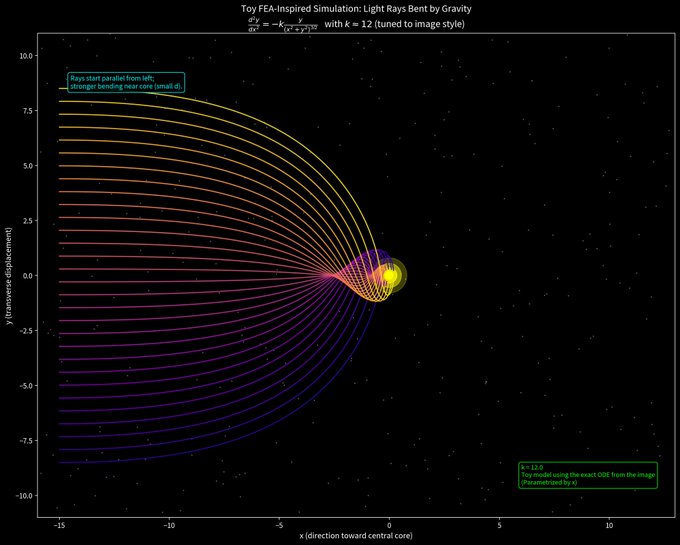Click the y-axis tick label "7.5"
The width and height of the screenshot is (680, 545).
point(26,111)
